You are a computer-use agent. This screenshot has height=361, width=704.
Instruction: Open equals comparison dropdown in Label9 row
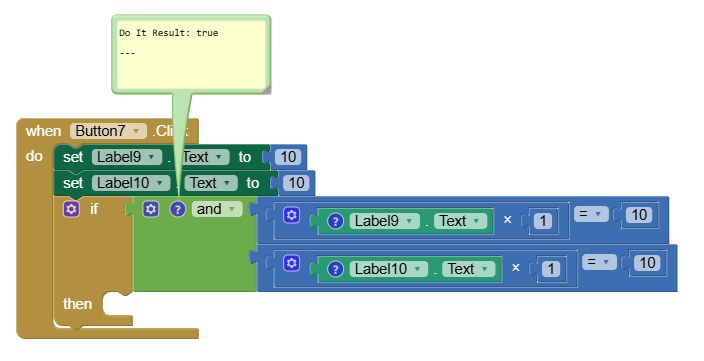coord(591,214)
